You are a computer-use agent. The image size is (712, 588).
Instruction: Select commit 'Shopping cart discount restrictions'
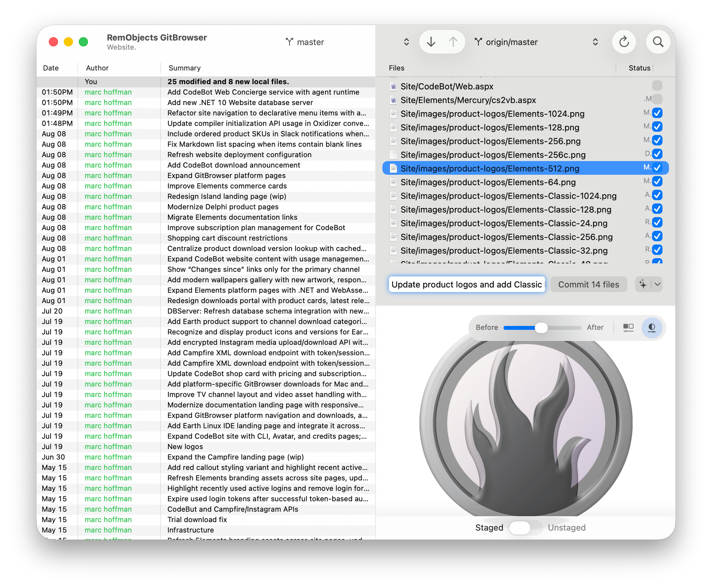(x=206, y=238)
